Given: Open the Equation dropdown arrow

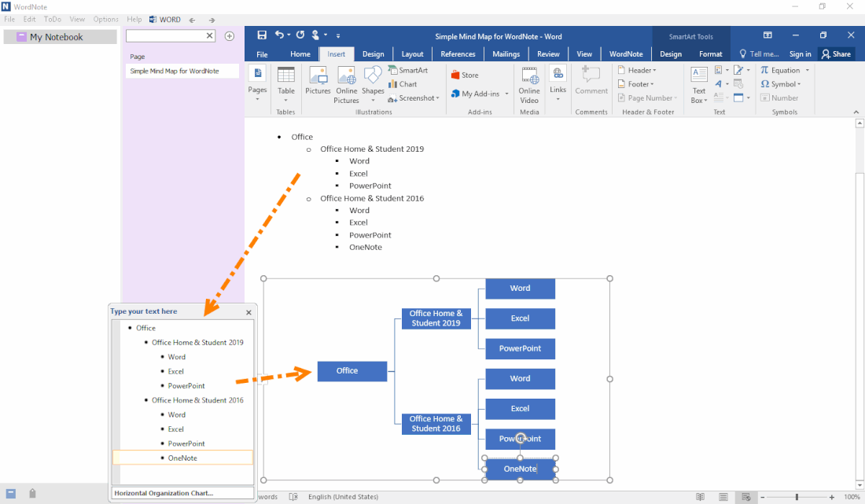Looking at the screenshot, I should (x=807, y=70).
